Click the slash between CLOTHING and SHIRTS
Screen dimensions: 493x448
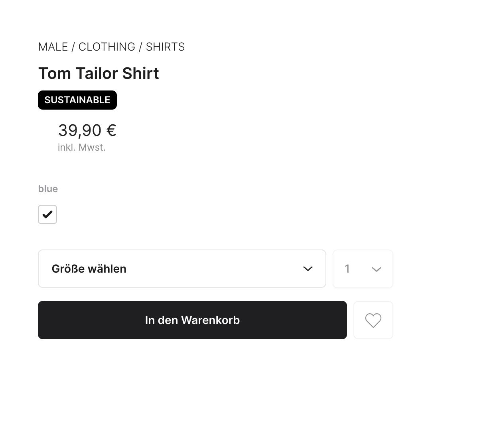(x=140, y=47)
